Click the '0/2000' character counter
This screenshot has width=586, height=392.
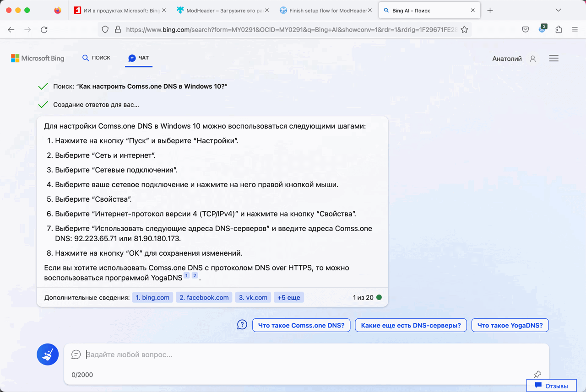click(x=82, y=375)
